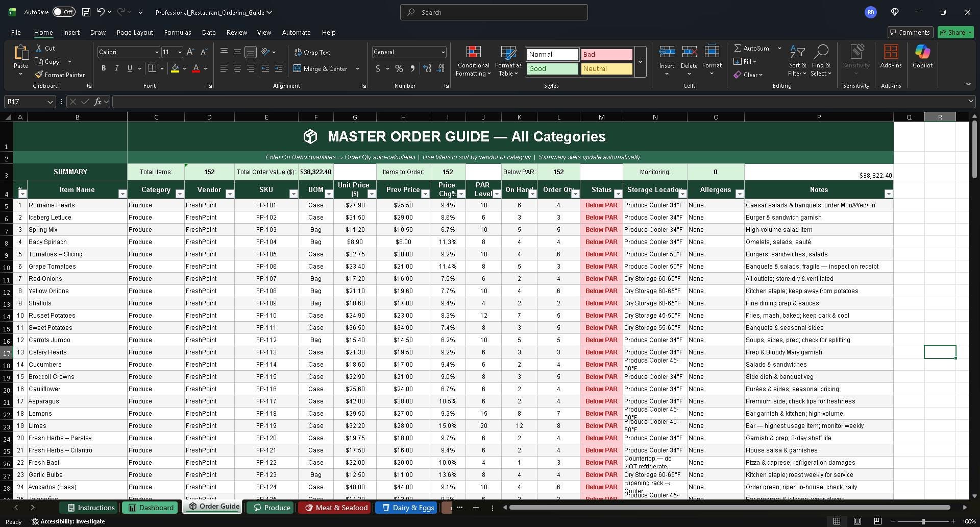Add a new sheet with the plus button
The image size is (980, 527).
click(x=475, y=508)
